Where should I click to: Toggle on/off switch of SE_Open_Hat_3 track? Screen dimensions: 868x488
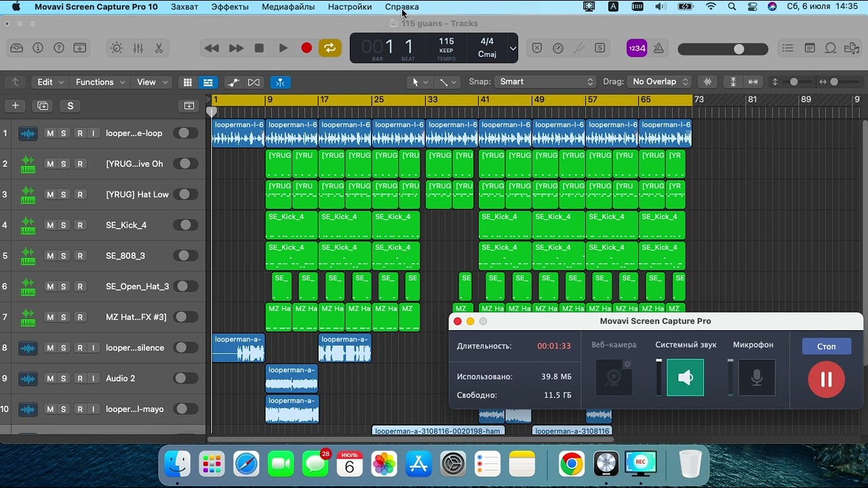pos(185,287)
